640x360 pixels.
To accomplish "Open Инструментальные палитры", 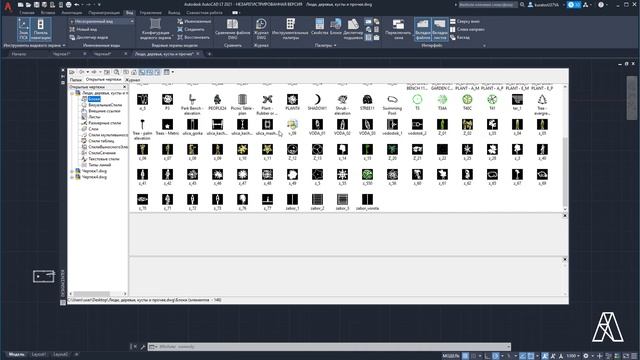I will (x=290, y=29).
